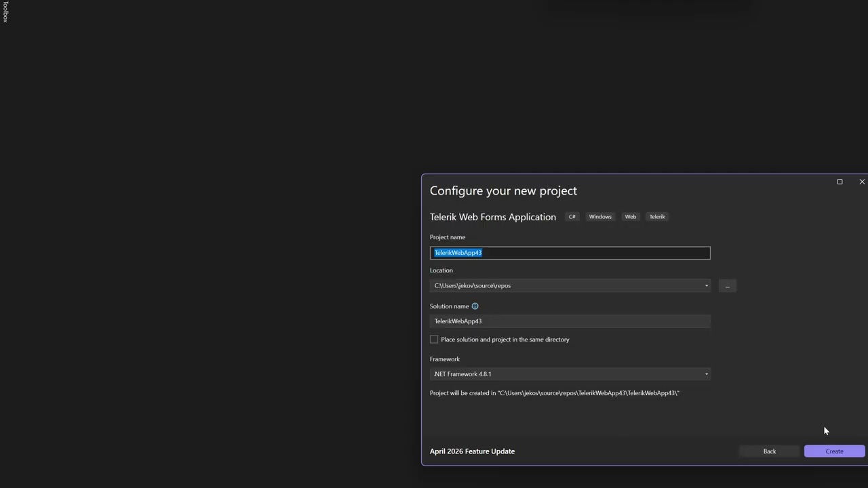Focus the Project name input field

(570, 253)
